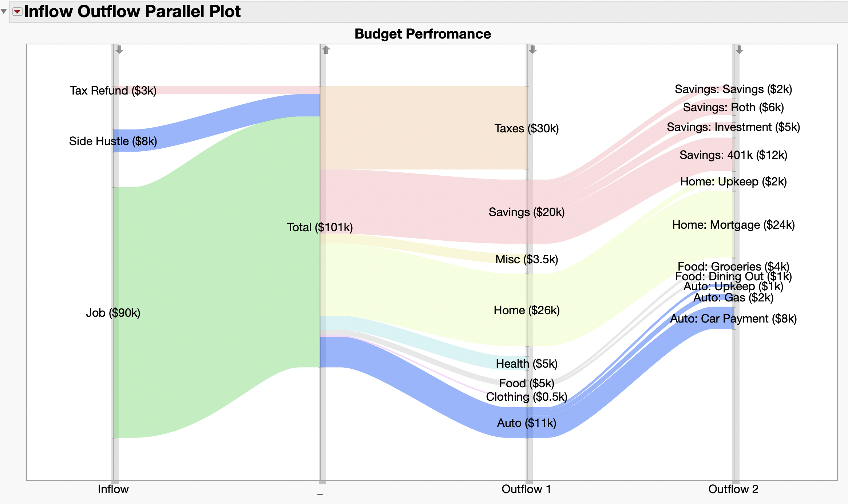Click the Inflow axis reverse arrow
Screen dimensions: 848x504
119,50
